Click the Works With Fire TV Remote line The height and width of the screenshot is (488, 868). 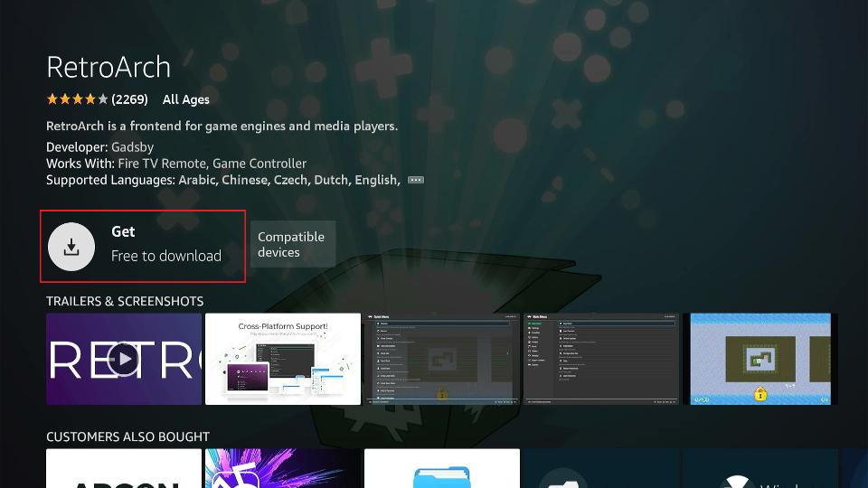coord(176,164)
